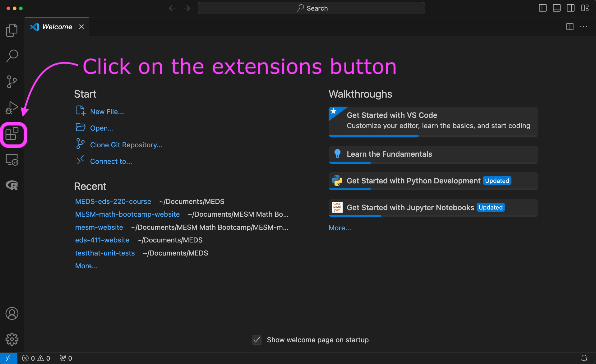Click the New File link
596x364 pixels.
[107, 112]
